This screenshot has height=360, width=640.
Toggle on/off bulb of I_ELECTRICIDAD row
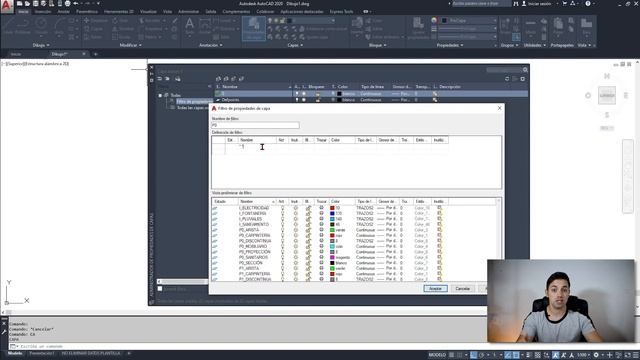[x=282, y=208]
